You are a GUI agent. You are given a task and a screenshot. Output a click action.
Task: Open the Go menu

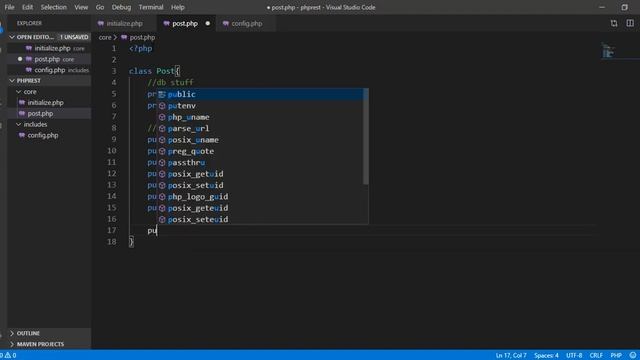coord(100,7)
